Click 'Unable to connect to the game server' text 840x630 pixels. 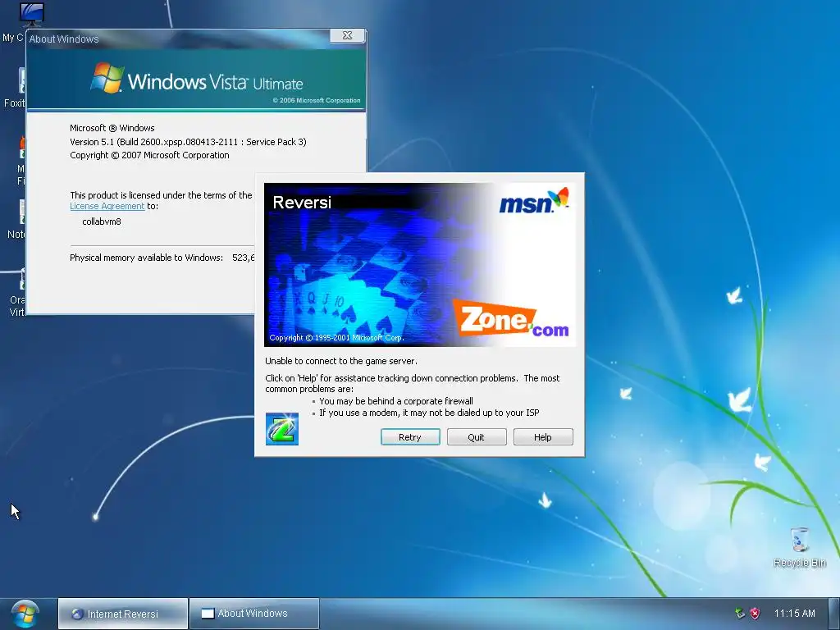[341, 361]
